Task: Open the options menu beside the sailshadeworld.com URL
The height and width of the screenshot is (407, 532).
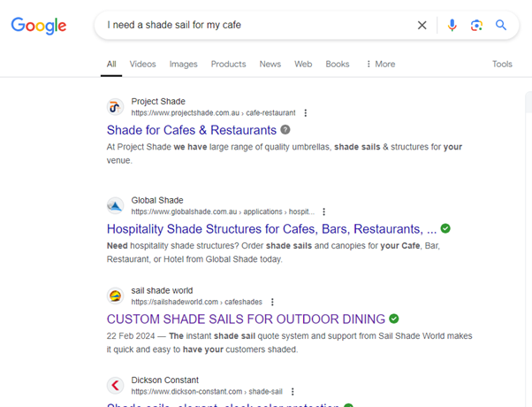Action: click(x=272, y=302)
